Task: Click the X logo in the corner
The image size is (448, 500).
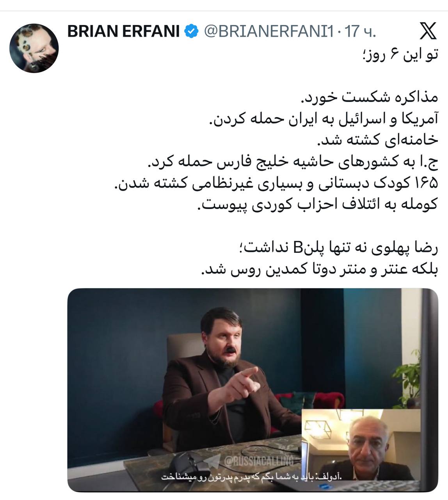Action: pos(428,31)
